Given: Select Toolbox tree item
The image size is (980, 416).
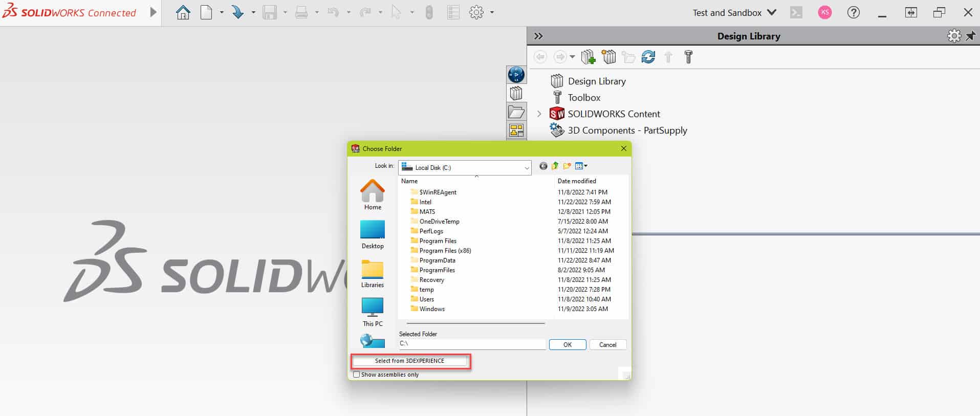Looking at the screenshot, I should pos(576,97).
